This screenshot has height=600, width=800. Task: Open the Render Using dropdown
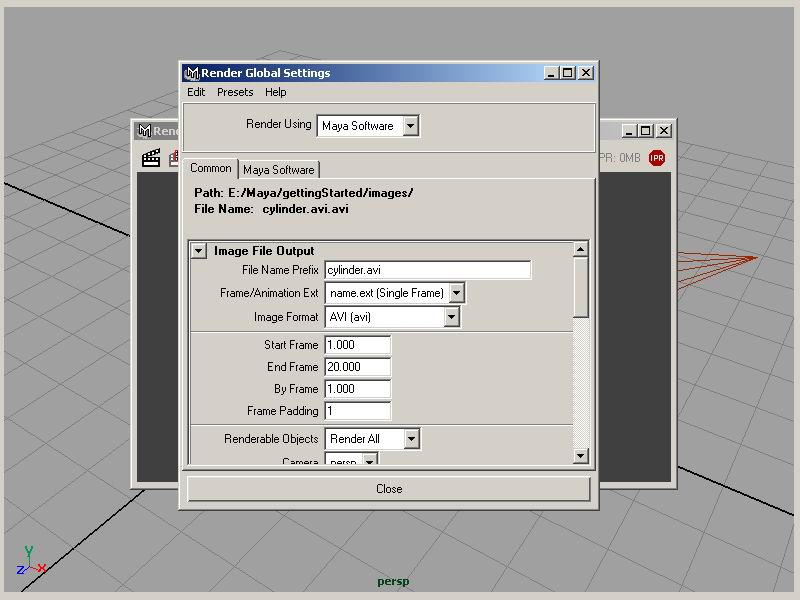[x=368, y=126]
